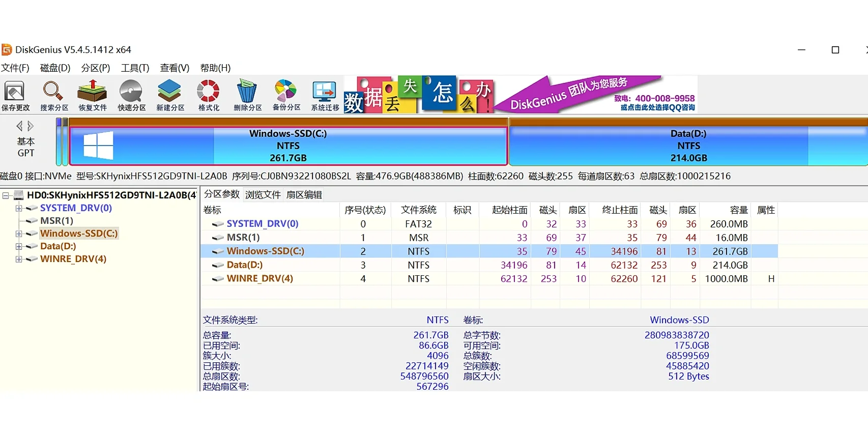Switch to the 浏览文件 tab
Image resolution: width=868 pixels, height=434 pixels.
(x=263, y=195)
